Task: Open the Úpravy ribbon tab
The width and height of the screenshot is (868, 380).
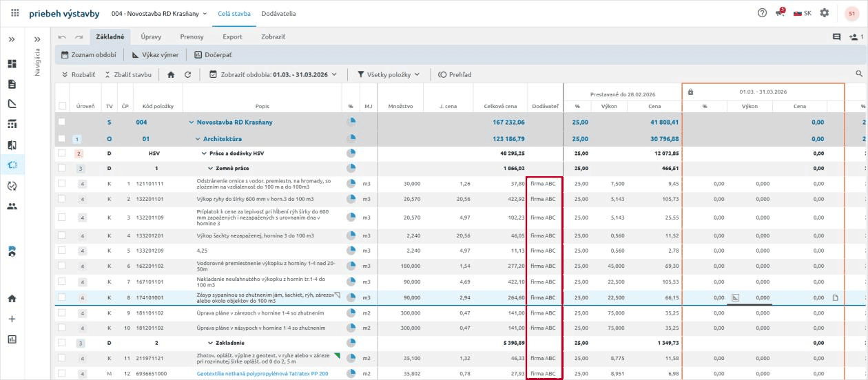Action: click(x=151, y=36)
